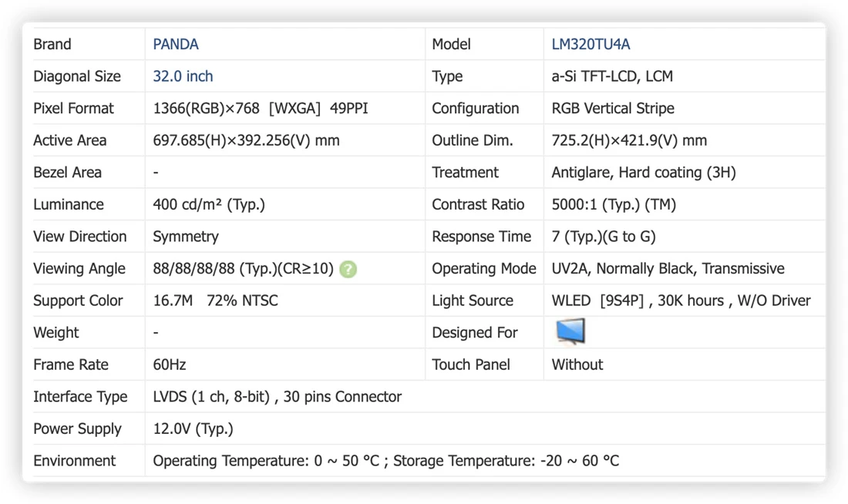Click the Treatment label
The width and height of the screenshot is (848, 504).
(465, 173)
